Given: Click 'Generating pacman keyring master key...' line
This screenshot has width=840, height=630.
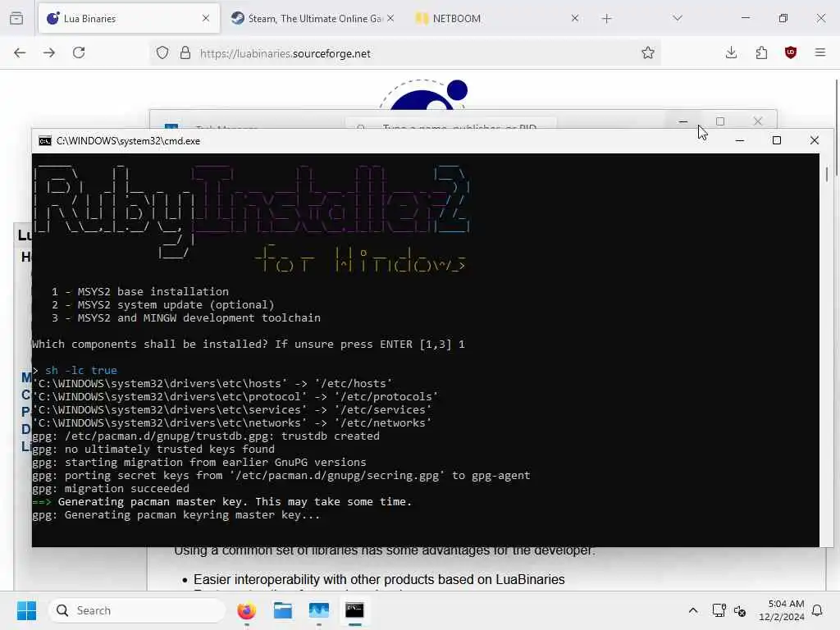Looking at the screenshot, I should tap(176, 515).
